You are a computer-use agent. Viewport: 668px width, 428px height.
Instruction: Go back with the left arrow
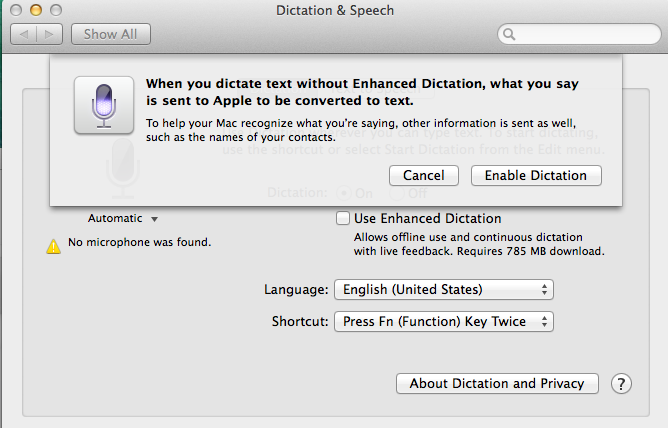click(24, 34)
